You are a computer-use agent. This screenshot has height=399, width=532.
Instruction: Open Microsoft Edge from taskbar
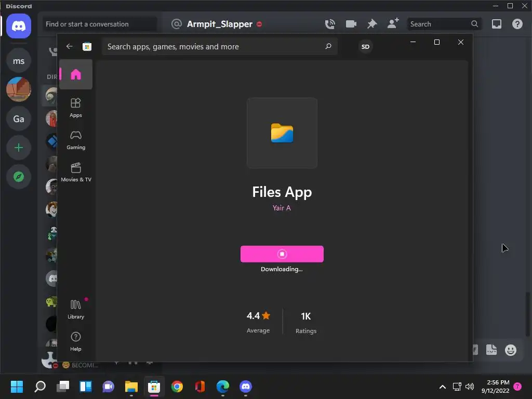[x=222, y=387]
